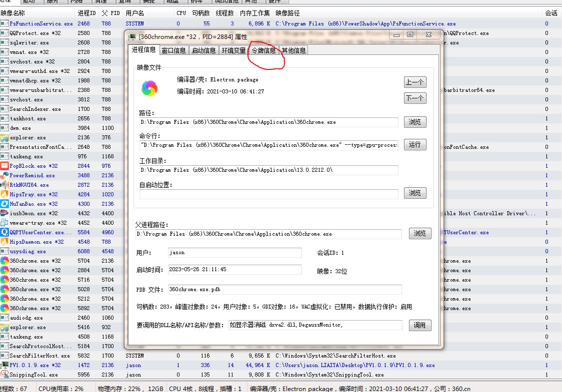Viewport: 562px width, 392px height.
Task: Click the explorer.exe icon with PID 5416
Action: pos(4,327)
